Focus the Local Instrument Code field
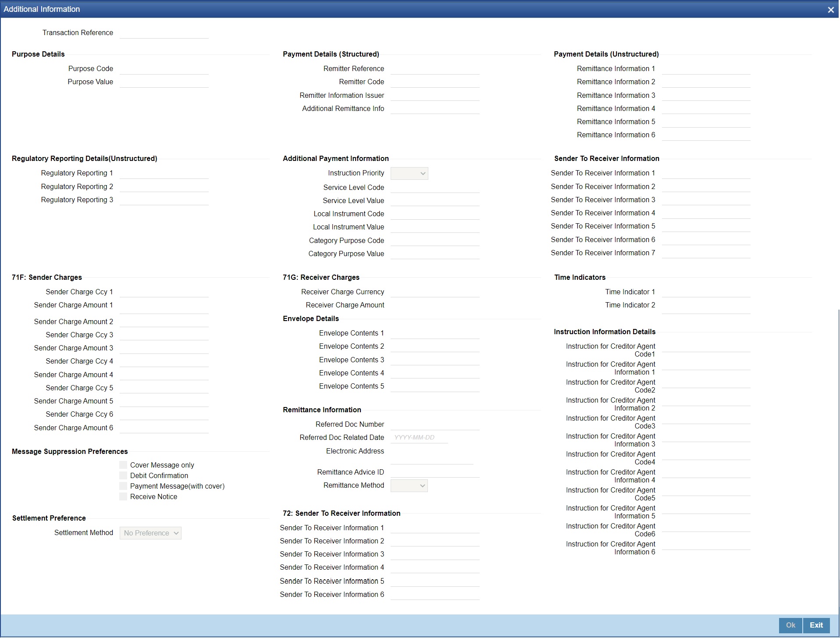 [435, 214]
